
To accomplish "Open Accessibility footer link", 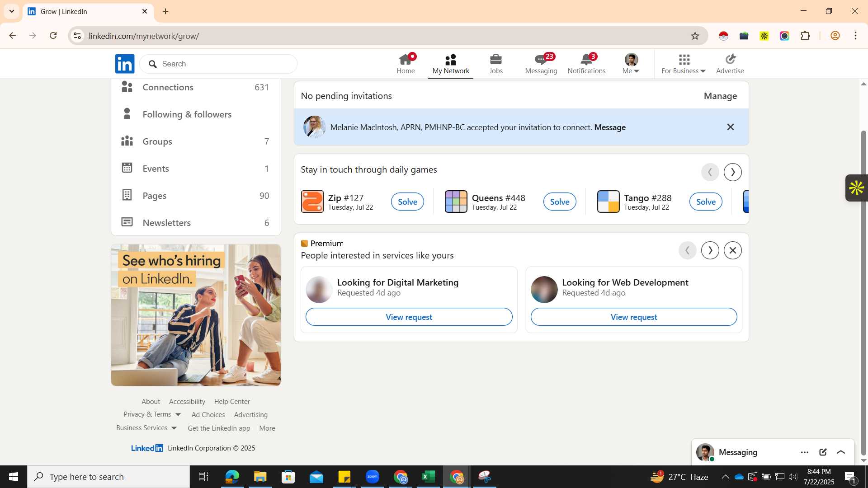I will pyautogui.click(x=187, y=401).
